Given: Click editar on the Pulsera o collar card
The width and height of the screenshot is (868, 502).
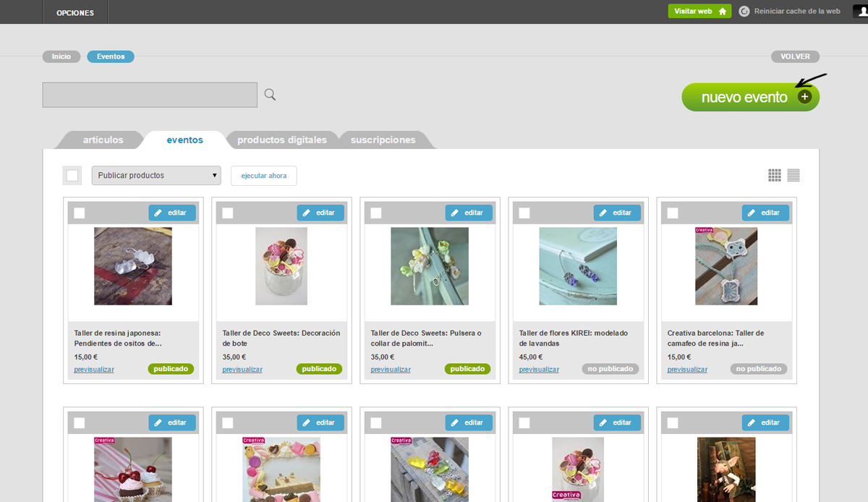Looking at the screenshot, I should [x=469, y=213].
